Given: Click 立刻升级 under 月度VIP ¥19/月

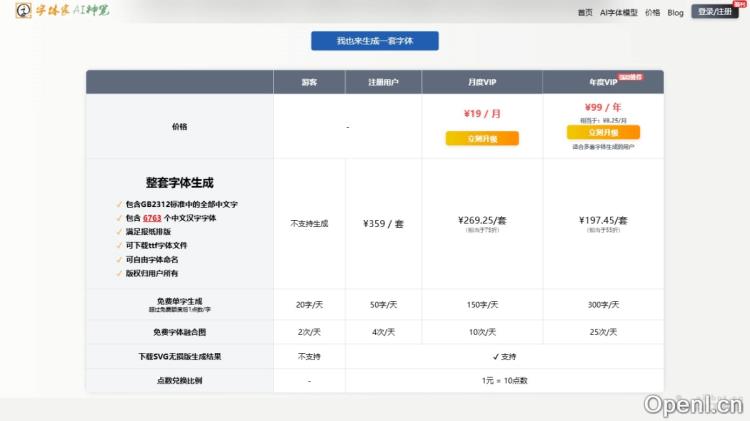Looking at the screenshot, I should click(x=482, y=138).
